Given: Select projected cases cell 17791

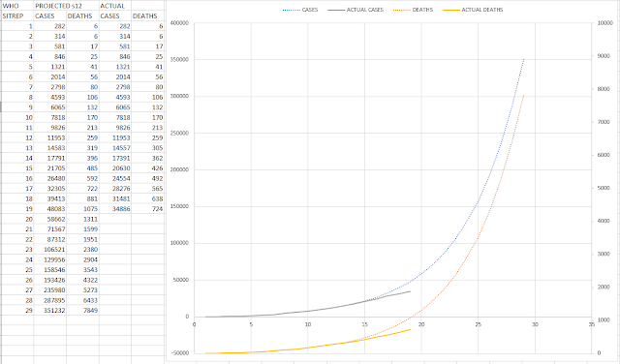Looking at the screenshot, I should pyautogui.click(x=50, y=159).
